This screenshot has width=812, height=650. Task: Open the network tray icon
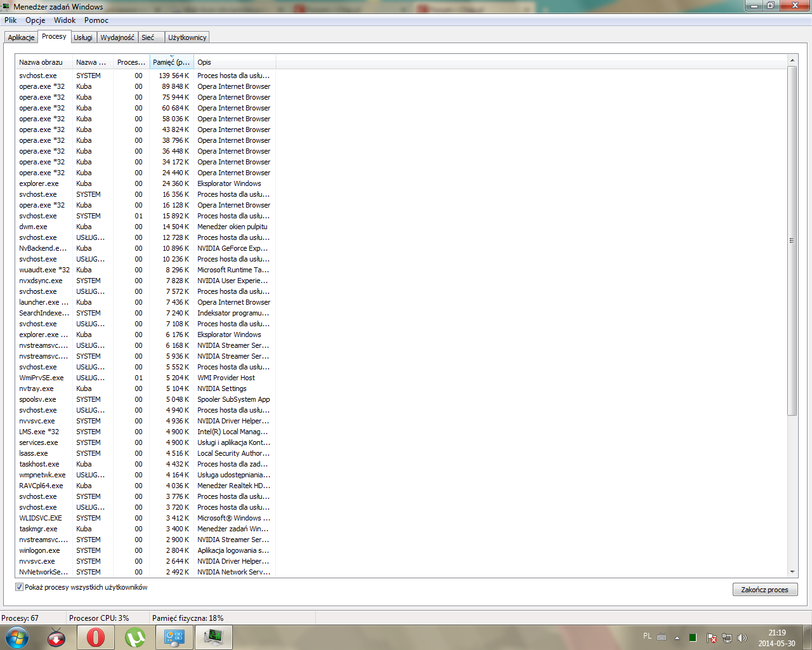[x=726, y=638]
